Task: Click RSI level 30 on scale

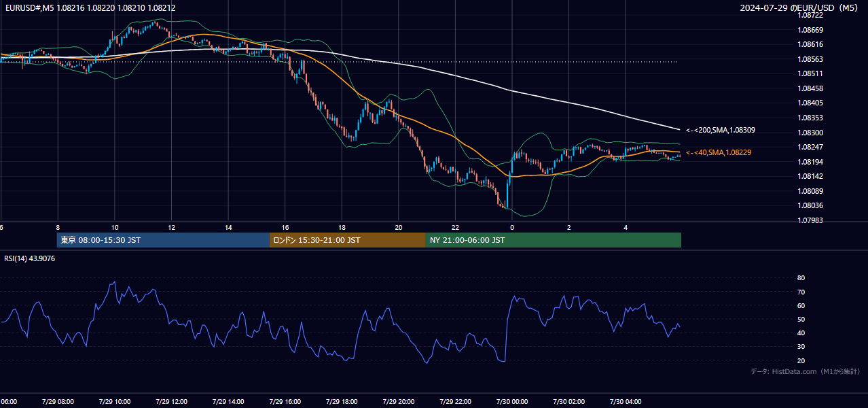Action: (801, 346)
